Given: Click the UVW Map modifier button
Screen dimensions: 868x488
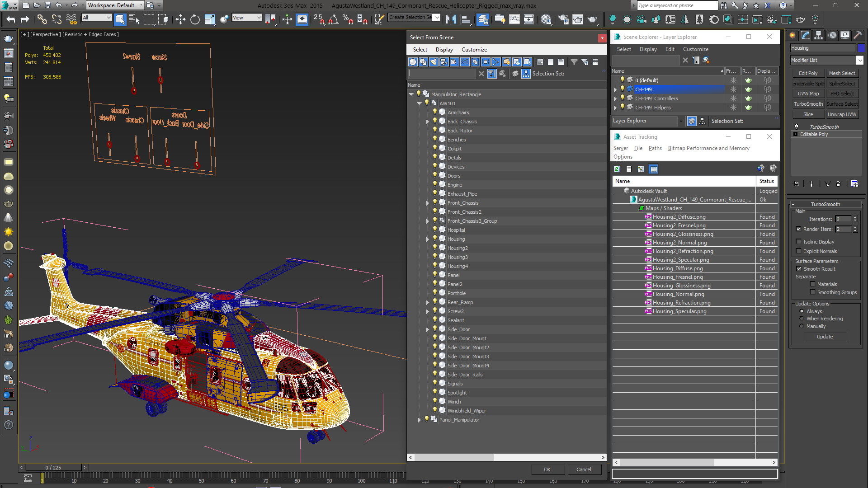Looking at the screenshot, I should pos(808,94).
